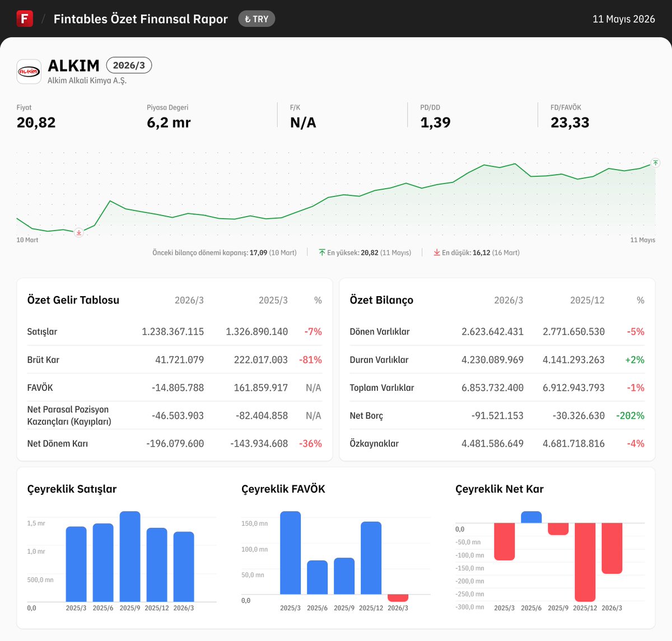Click the +2% change for Duran Varlıklar
Image resolution: width=672 pixels, height=641 pixels.
634,359
